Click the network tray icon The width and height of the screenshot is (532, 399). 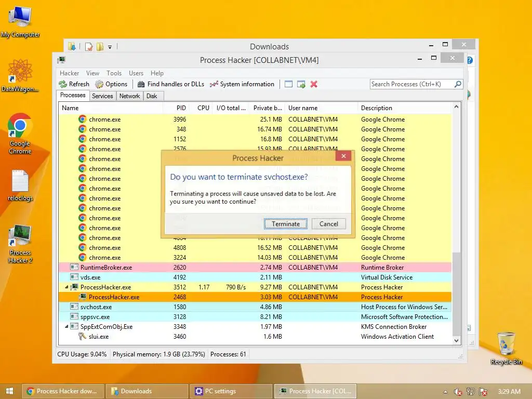tap(471, 392)
